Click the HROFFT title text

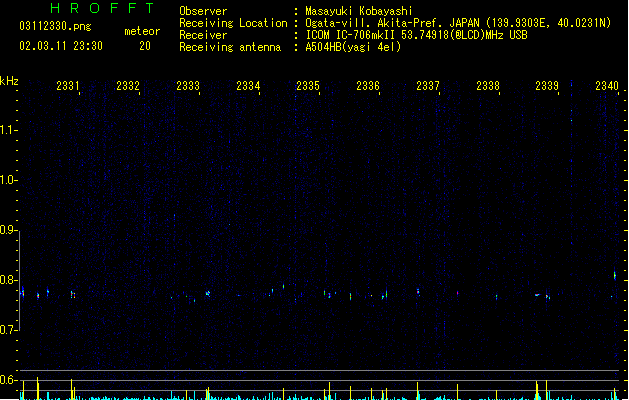(x=102, y=8)
